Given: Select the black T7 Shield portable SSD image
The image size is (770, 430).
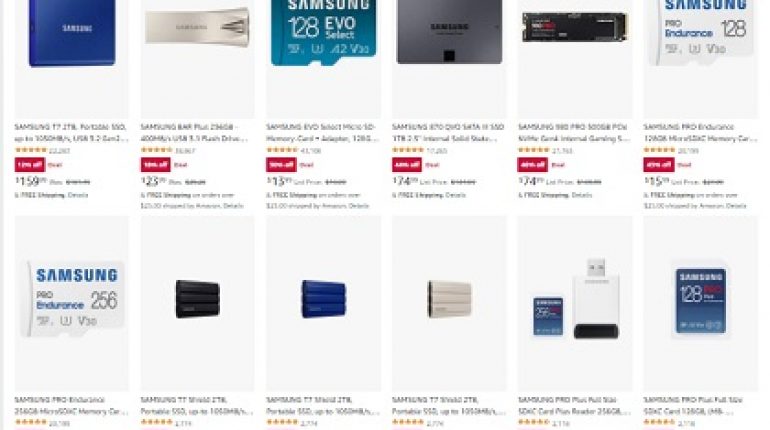Looking at the screenshot, I should pos(197,299).
